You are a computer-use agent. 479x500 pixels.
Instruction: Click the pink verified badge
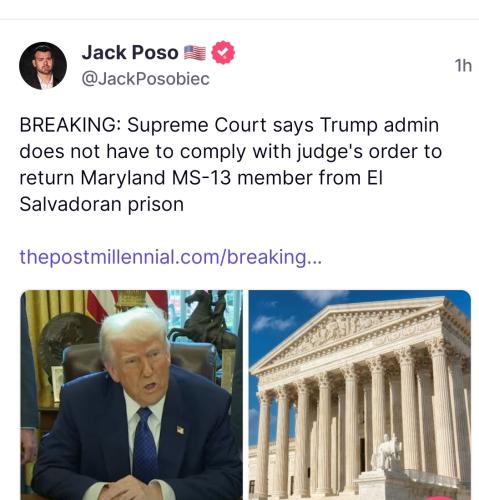pyautogui.click(x=223, y=52)
